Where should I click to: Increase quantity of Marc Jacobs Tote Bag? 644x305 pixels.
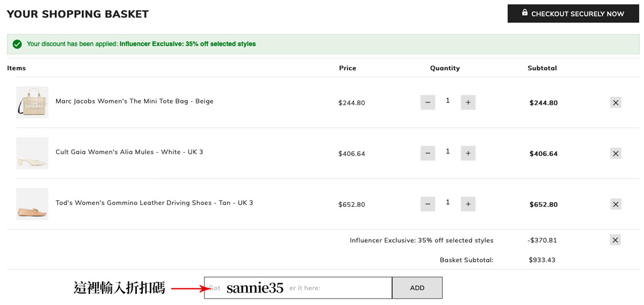(468, 102)
